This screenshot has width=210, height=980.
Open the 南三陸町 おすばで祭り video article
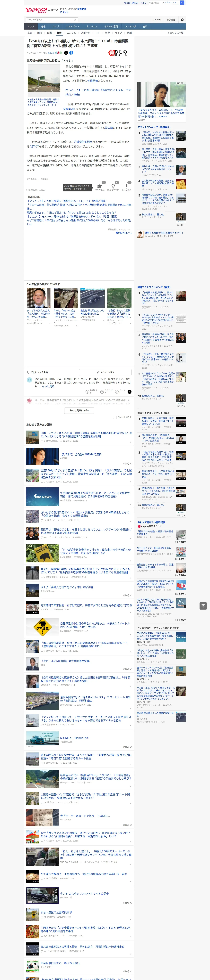(86, 605)
